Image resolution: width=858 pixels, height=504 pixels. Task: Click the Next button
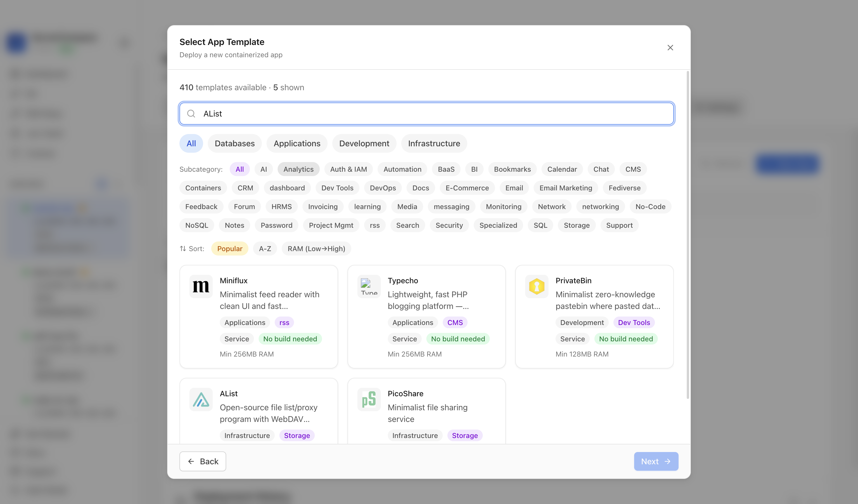656,461
